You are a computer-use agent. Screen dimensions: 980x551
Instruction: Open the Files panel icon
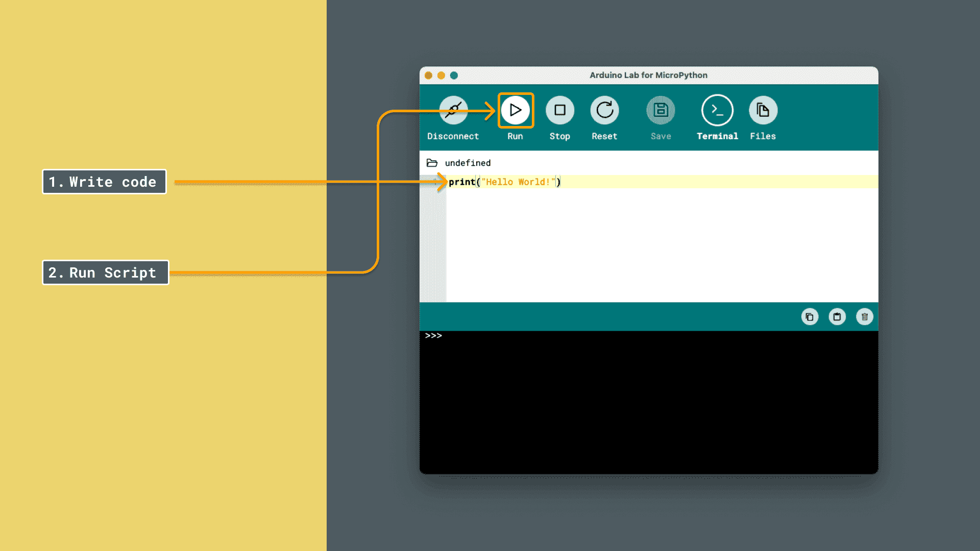pyautogui.click(x=763, y=110)
